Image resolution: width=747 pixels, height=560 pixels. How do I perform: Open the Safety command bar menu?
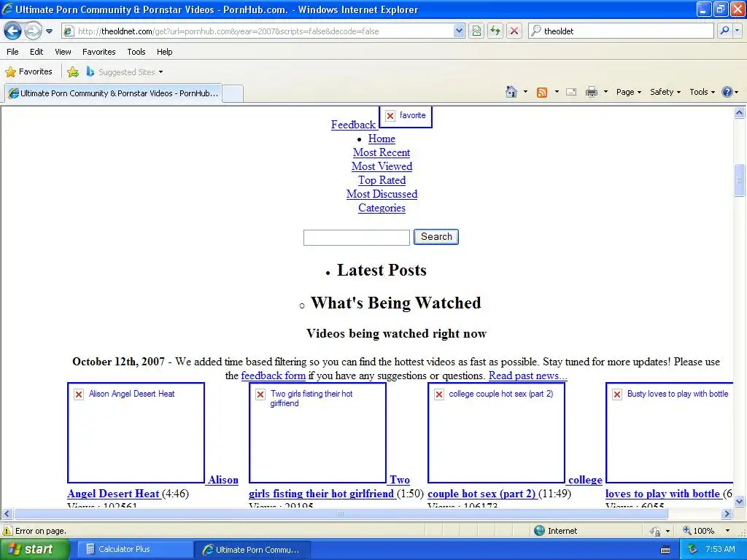click(665, 92)
